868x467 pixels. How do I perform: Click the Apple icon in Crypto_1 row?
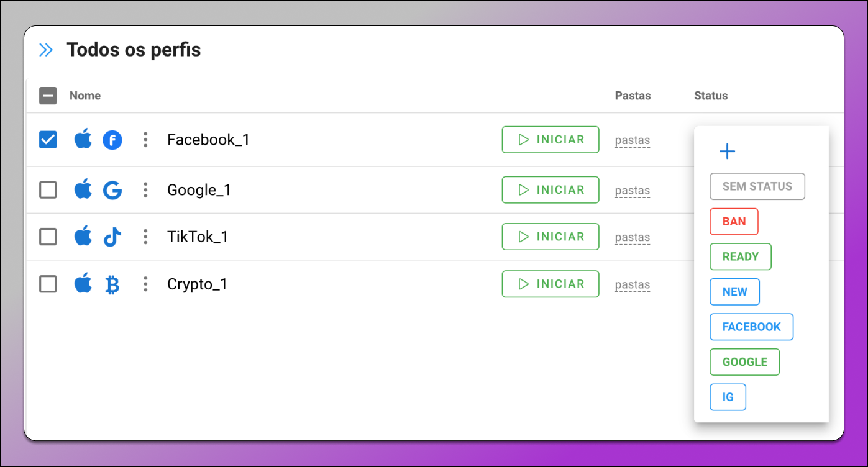click(x=83, y=284)
